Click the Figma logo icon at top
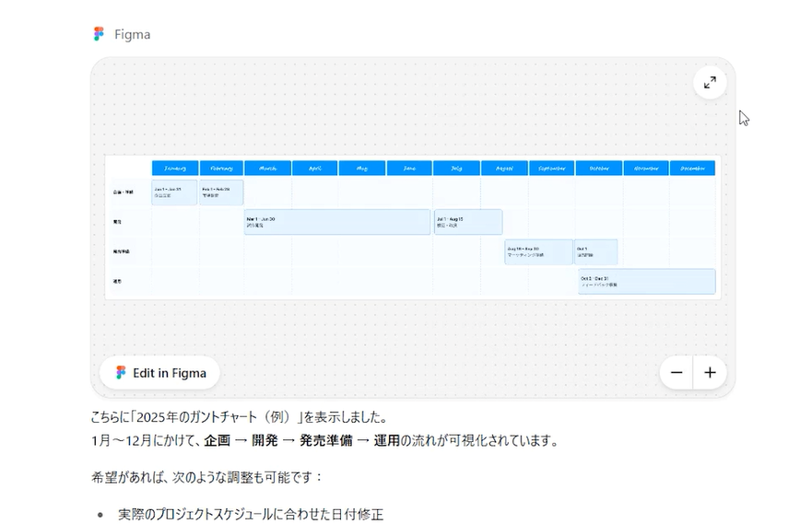812x524 pixels. click(99, 34)
